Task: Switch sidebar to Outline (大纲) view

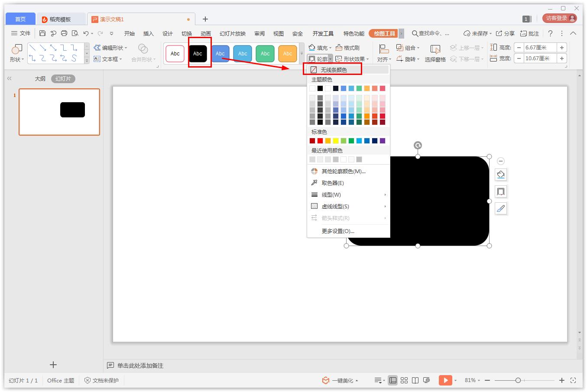Action: click(x=40, y=79)
